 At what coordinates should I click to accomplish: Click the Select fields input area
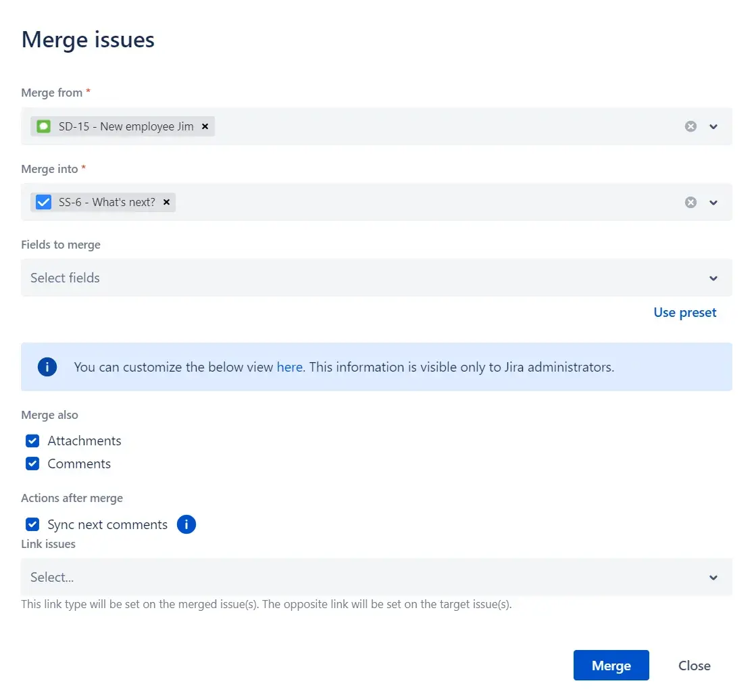pos(338,278)
